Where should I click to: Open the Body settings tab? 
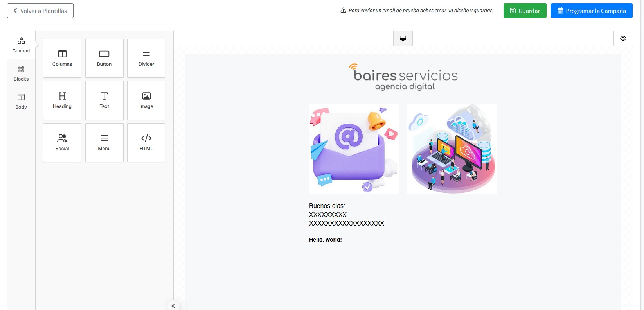tap(21, 101)
